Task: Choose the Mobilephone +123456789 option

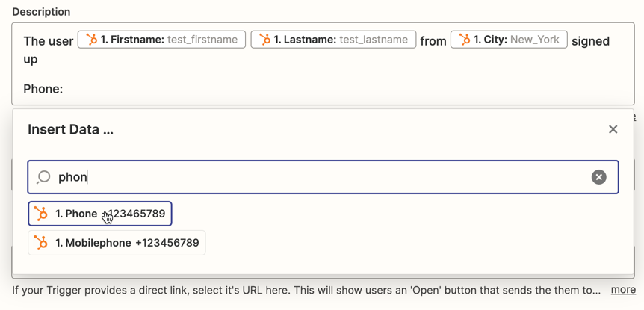Action: 117,243
